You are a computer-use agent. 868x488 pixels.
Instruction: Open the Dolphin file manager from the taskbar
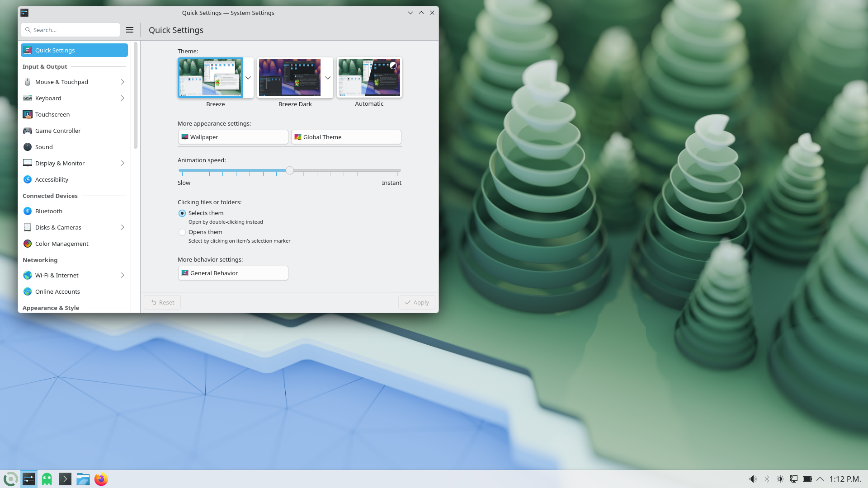point(83,479)
